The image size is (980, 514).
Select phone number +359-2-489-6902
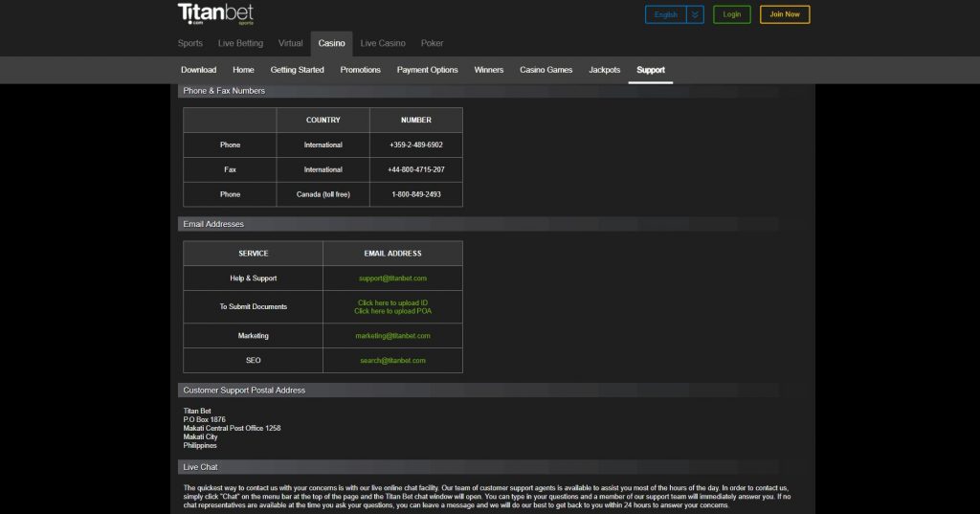coord(416,145)
